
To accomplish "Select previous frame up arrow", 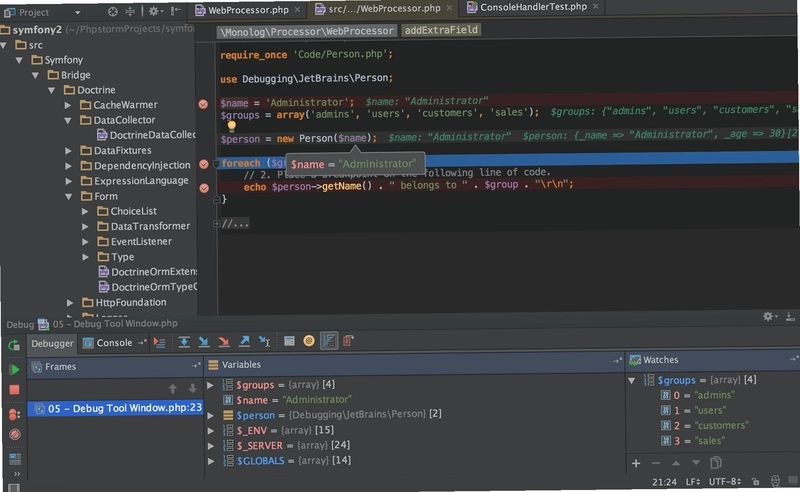I will (173, 389).
